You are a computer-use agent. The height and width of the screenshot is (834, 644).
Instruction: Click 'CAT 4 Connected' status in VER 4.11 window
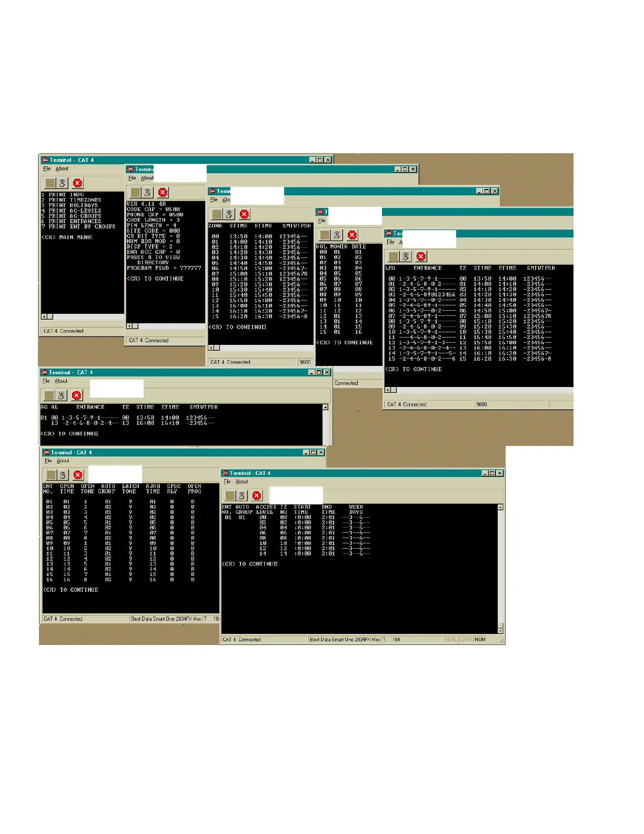[x=149, y=341]
